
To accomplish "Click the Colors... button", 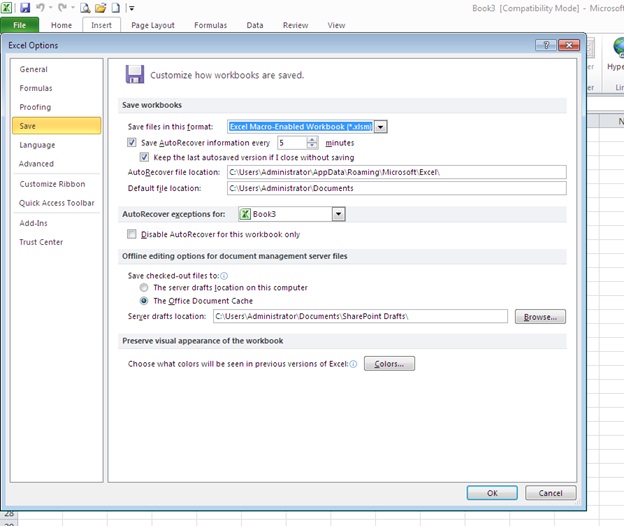I will tap(389, 364).
